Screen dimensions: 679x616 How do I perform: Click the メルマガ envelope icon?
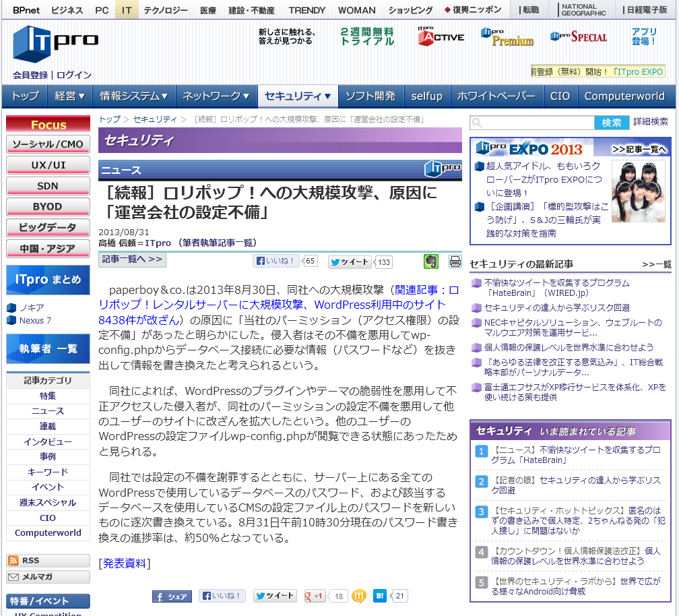point(14,577)
